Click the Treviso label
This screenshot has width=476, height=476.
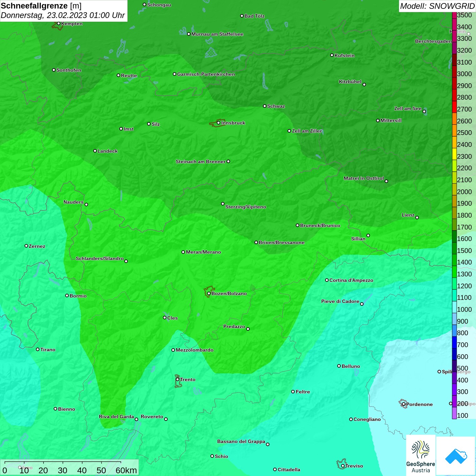pyautogui.click(x=354, y=466)
